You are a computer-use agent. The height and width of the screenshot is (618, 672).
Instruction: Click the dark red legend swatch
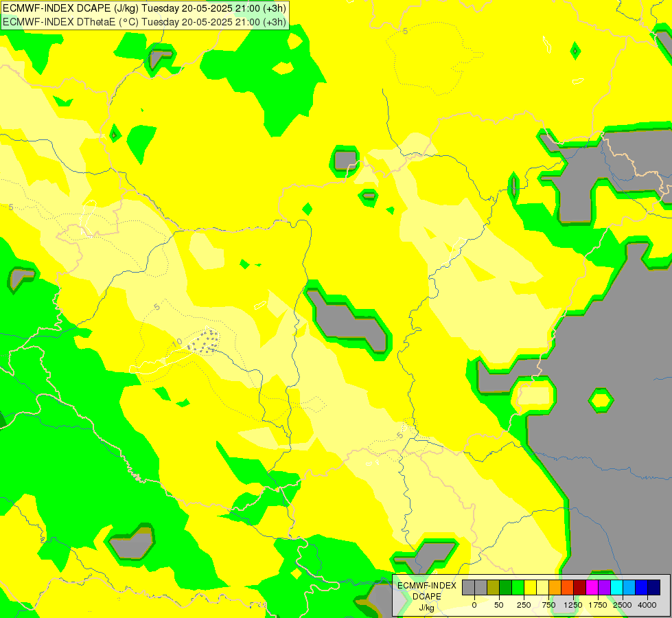coord(580,588)
